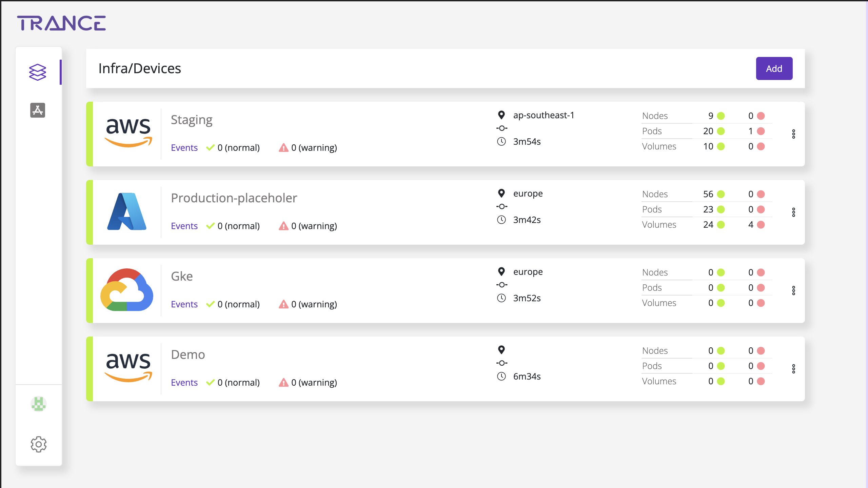Click the green Nodes status dot for Production-placeholer

(x=721, y=194)
